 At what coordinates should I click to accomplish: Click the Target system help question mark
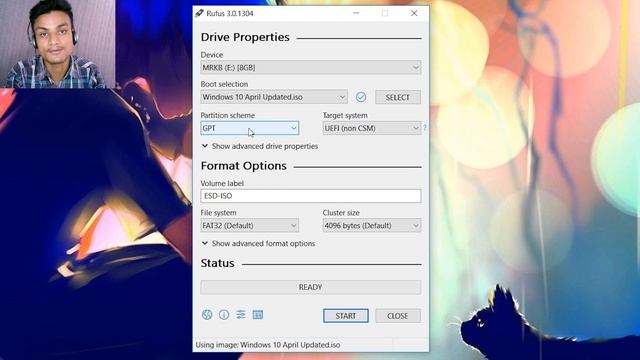click(425, 128)
